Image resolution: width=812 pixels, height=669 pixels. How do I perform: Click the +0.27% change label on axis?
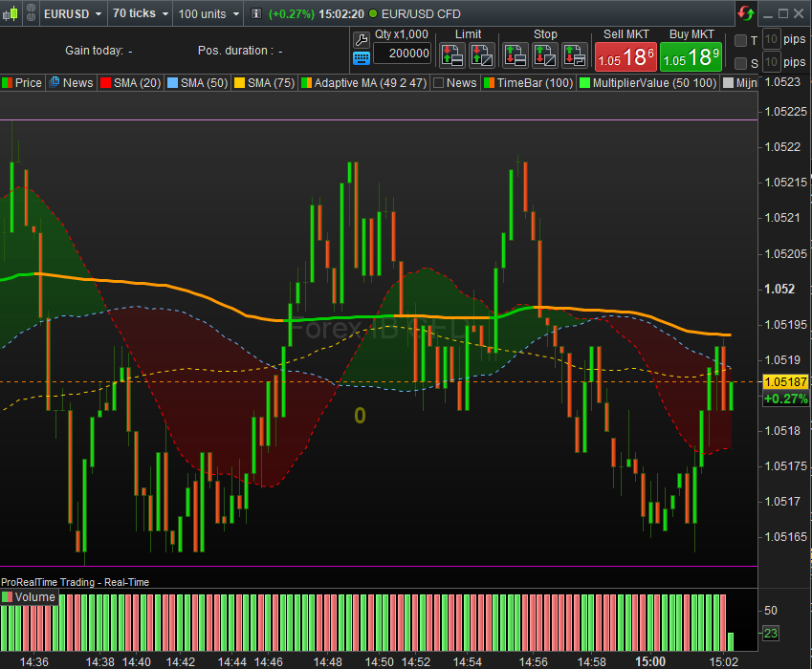click(x=785, y=399)
